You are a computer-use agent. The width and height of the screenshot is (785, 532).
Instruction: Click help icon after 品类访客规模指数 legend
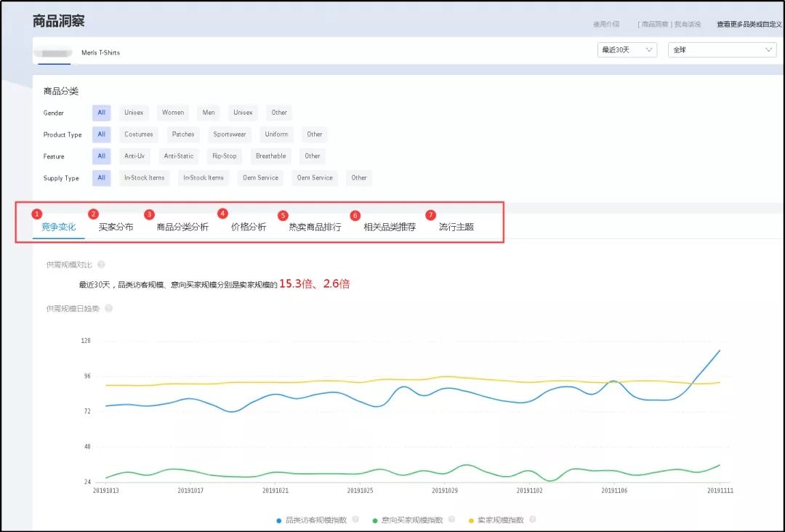[355, 520]
